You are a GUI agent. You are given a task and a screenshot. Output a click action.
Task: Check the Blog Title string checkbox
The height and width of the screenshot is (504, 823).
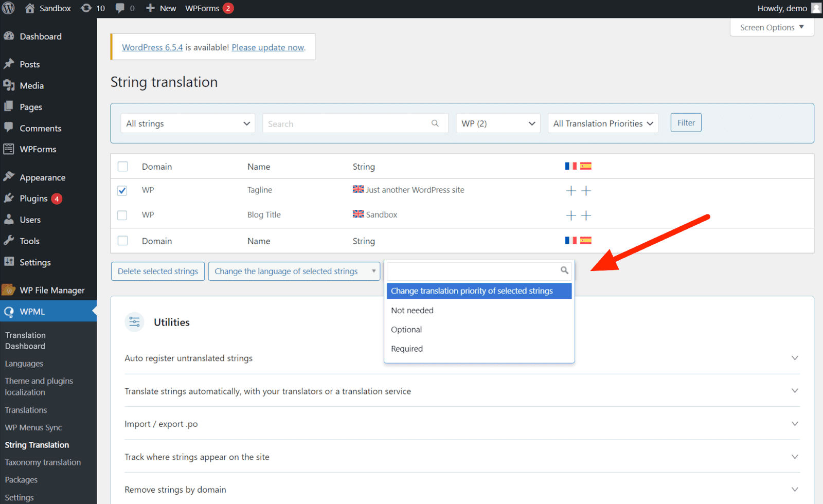(x=122, y=215)
